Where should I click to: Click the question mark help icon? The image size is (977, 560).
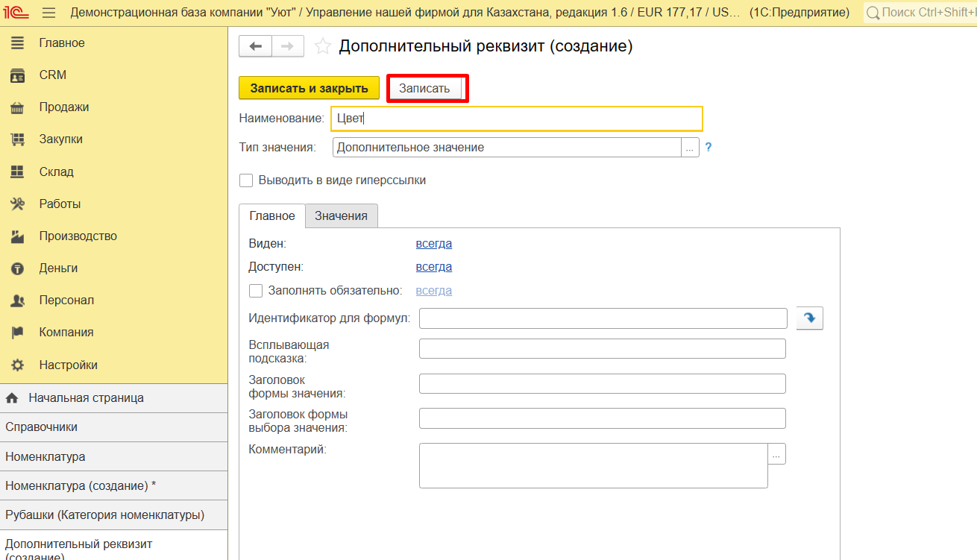[709, 148]
